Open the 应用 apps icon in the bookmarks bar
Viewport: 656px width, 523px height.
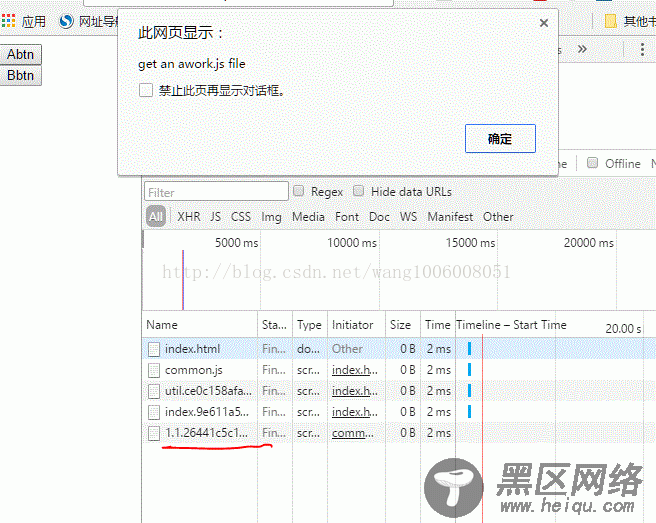coord(8,21)
